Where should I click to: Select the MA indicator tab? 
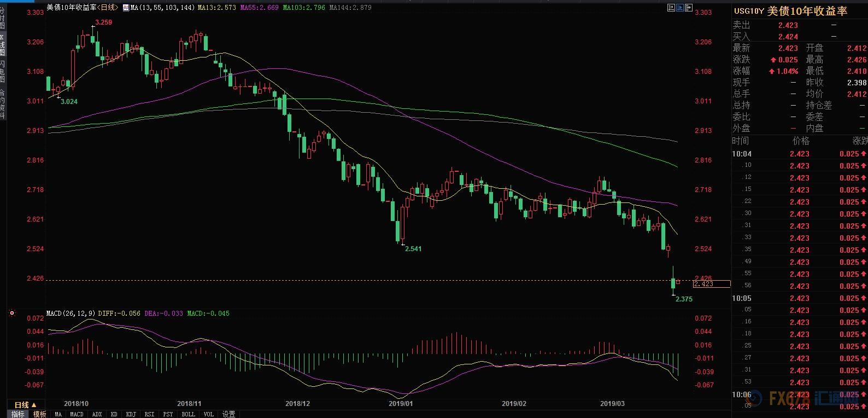click(58, 414)
